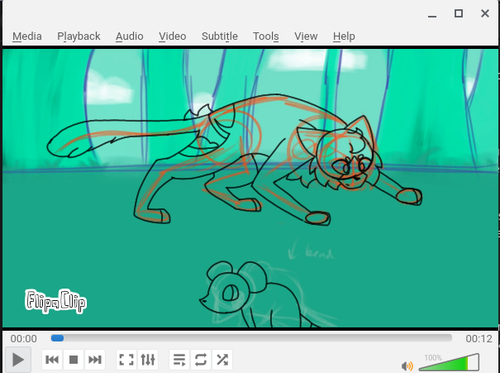This screenshot has width=500, height=373.
Task: Toggle fullscreen video mode
Action: [x=126, y=360]
